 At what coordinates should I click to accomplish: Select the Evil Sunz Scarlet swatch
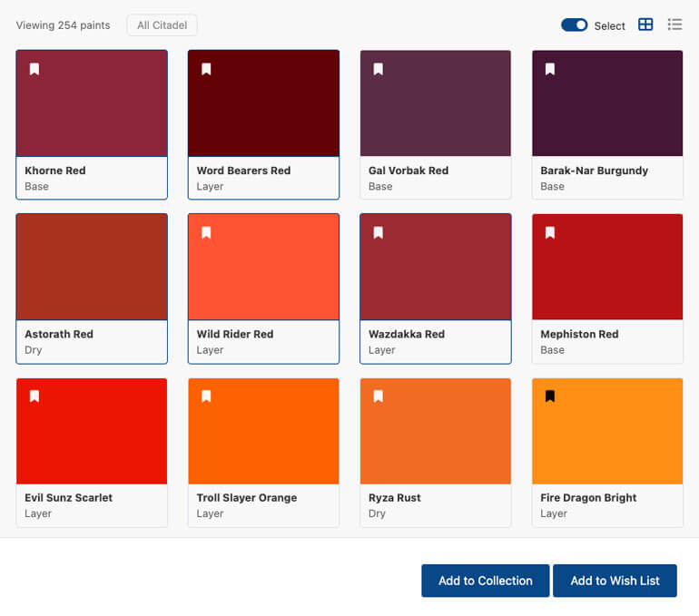pyautogui.click(x=92, y=431)
